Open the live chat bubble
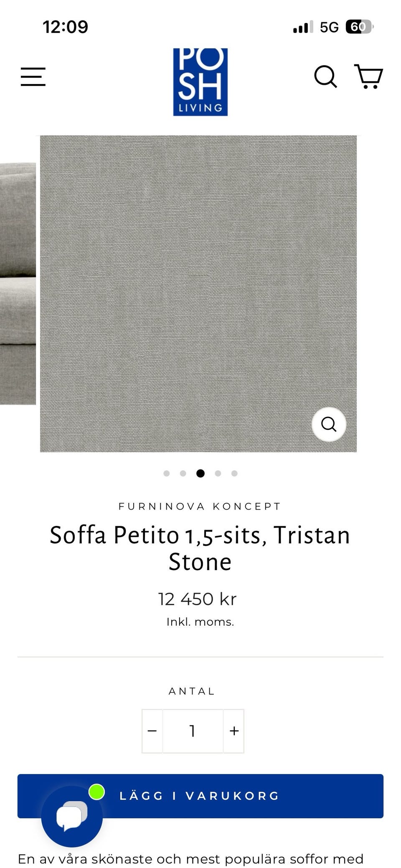The height and width of the screenshot is (868, 401). (x=72, y=816)
